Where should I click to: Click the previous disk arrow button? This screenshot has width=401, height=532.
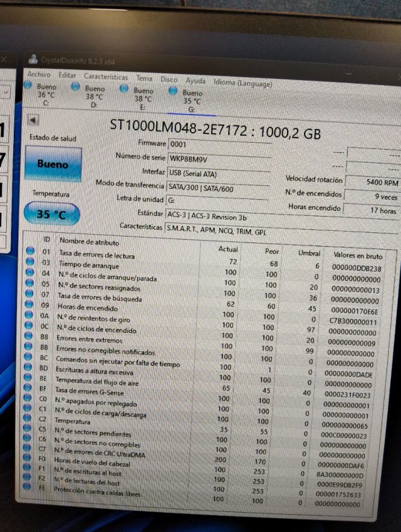click(33, 120)
